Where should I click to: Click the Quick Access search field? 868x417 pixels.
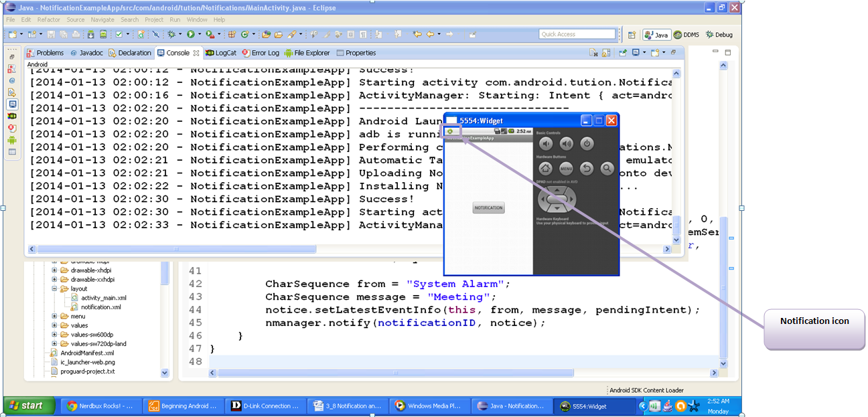[x=577, y=34]
